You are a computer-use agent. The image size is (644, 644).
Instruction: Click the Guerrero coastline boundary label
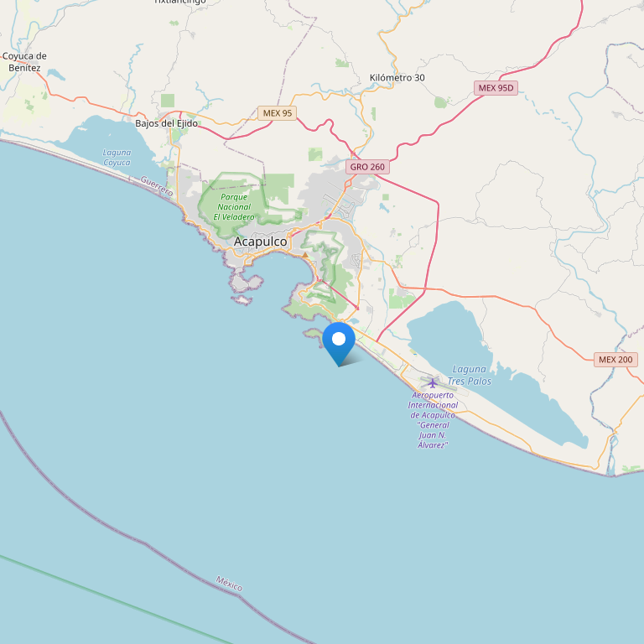(157, 185)
